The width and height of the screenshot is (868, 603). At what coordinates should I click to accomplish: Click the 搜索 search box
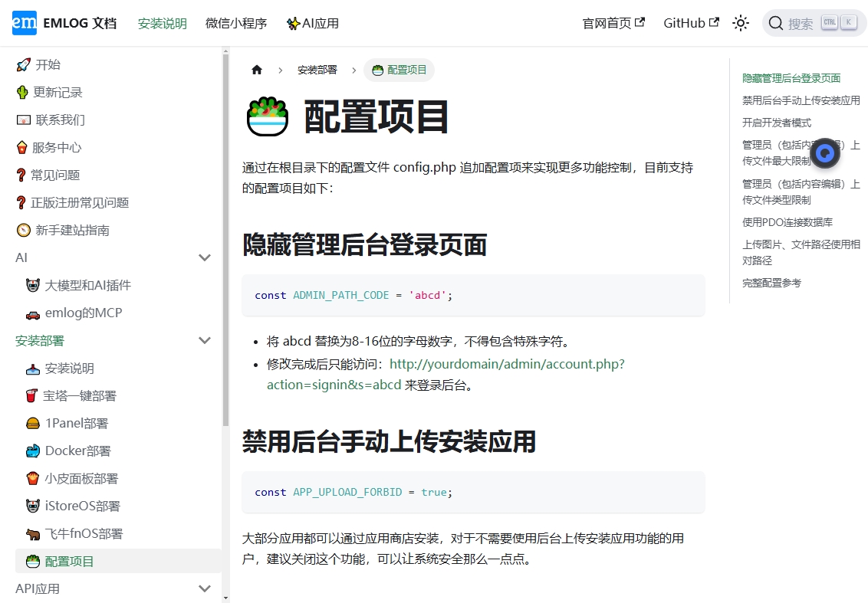click(813, 23)
